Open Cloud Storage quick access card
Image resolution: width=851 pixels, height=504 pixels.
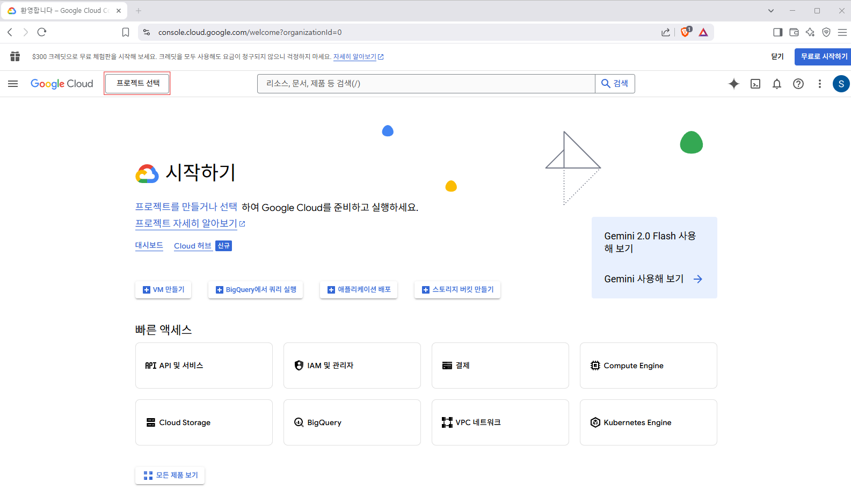pyautogui.click(x=204, y=422)
